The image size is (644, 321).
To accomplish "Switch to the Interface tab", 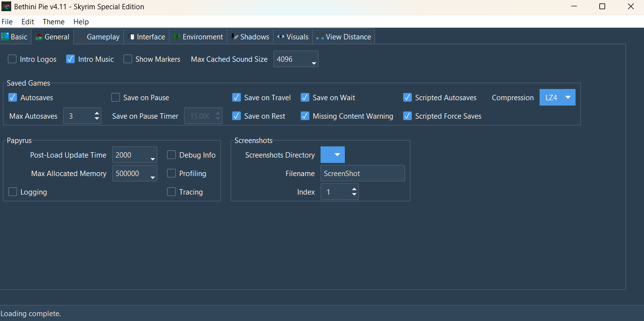I will [x=147, y=36].
